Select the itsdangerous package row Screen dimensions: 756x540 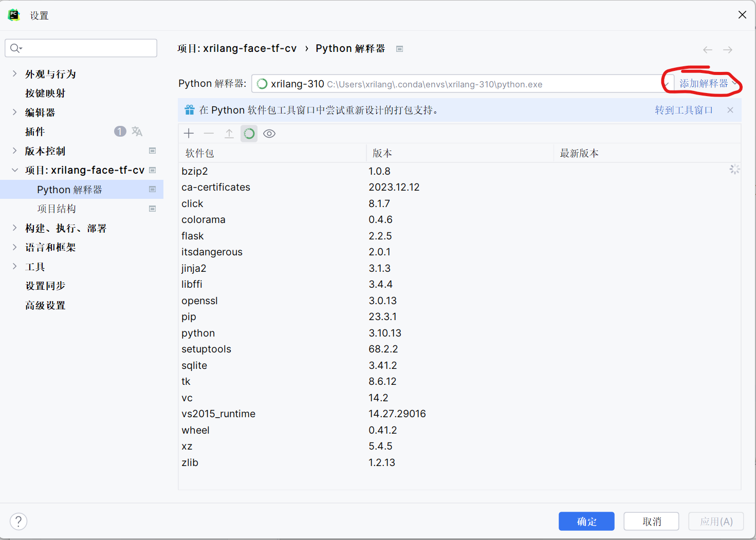pos(459,252)
